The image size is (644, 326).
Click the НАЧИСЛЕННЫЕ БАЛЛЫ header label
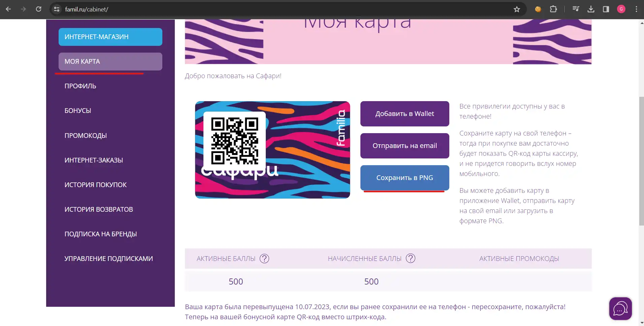click(x=365, y=259)
